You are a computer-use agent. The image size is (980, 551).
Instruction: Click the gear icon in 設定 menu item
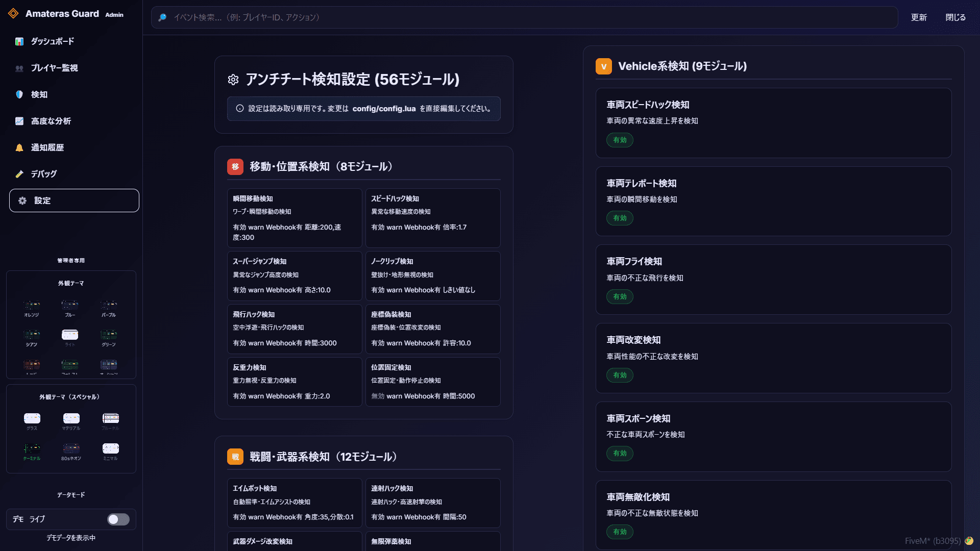22,201
